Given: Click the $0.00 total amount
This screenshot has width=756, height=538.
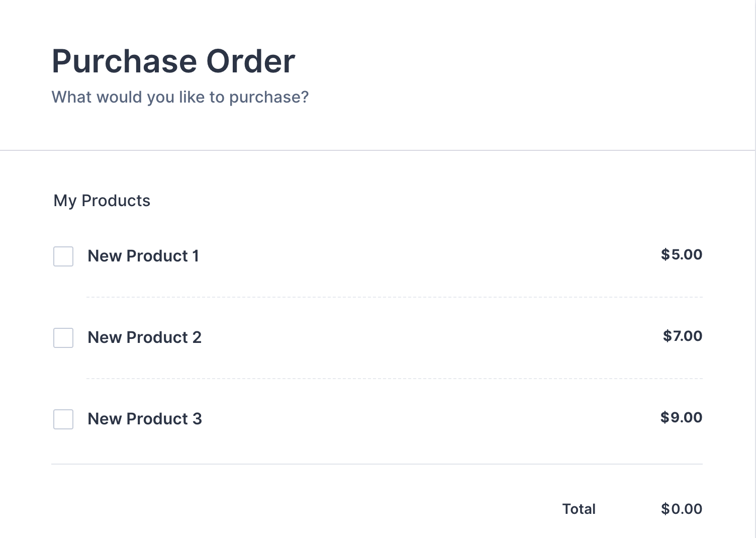Looking at the screenshot, I should tap(682, 509).
